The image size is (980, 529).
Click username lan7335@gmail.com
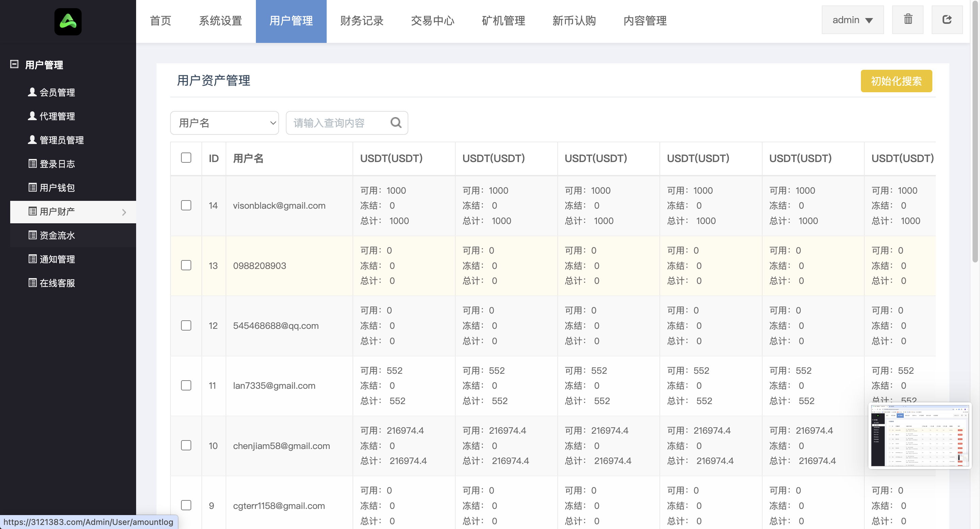pos(274,386)
